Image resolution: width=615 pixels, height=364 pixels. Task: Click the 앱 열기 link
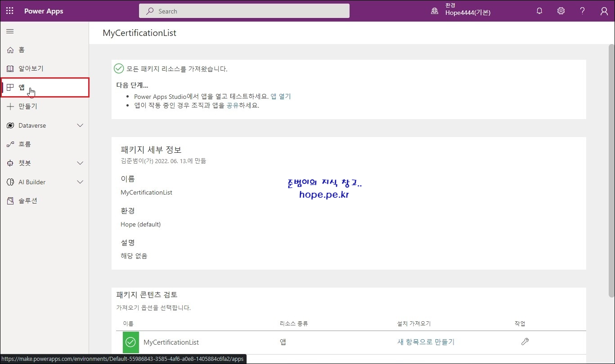pos(281,96)
